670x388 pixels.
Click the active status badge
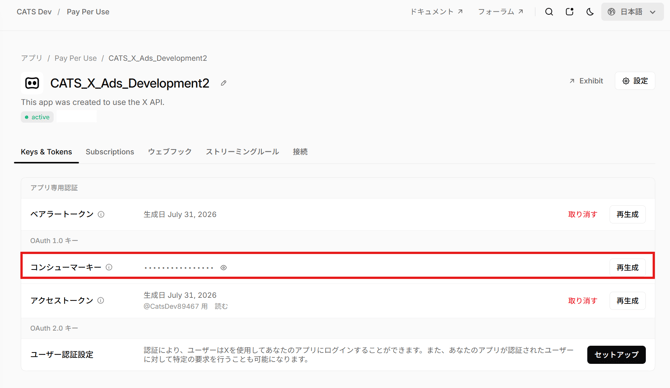(37, 117)
